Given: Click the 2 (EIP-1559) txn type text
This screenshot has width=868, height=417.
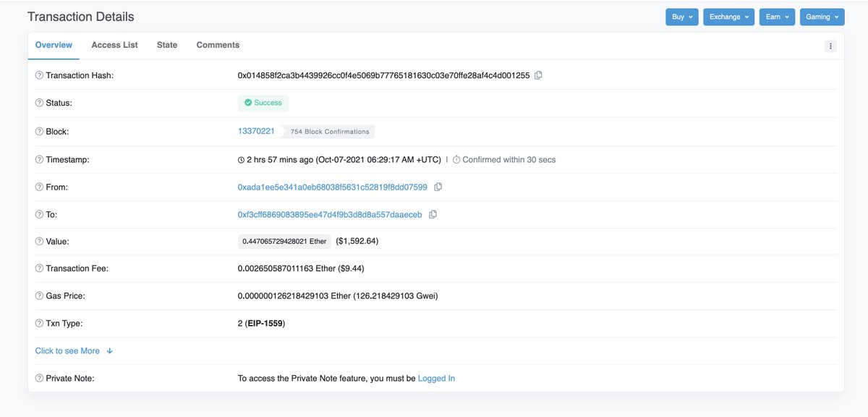Looking at the screenshot, I should (x=262, y=323).
